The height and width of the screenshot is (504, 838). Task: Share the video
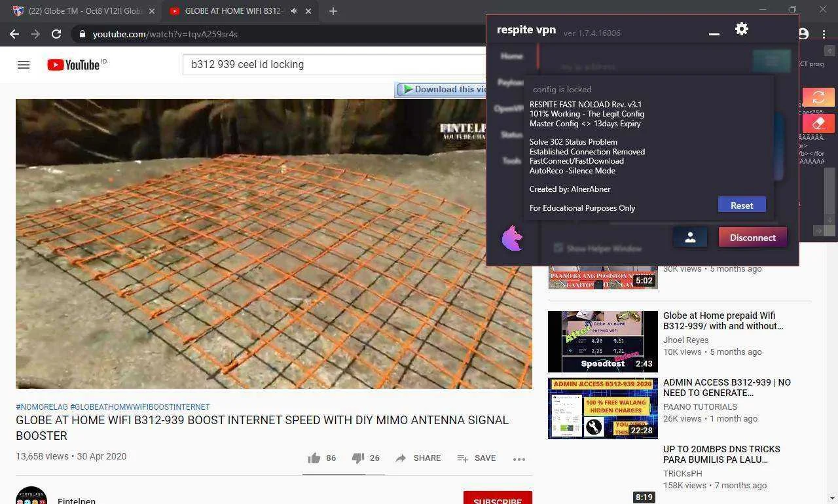pyautogui.click(x=418, y=458)
